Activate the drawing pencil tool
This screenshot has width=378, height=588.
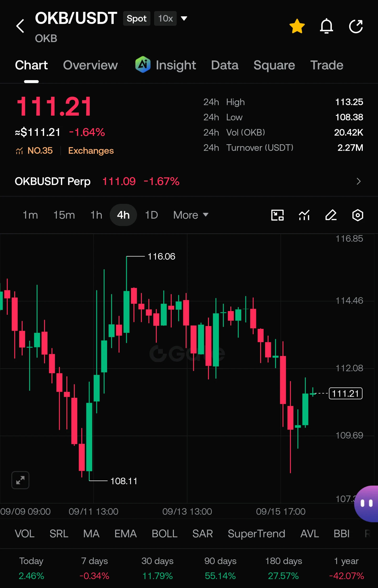pos(331,215)
